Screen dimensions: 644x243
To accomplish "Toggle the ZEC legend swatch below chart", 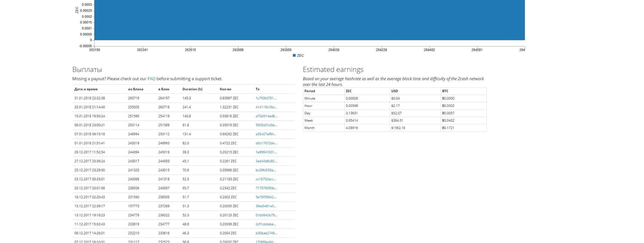I will click(x=294, y=56).
